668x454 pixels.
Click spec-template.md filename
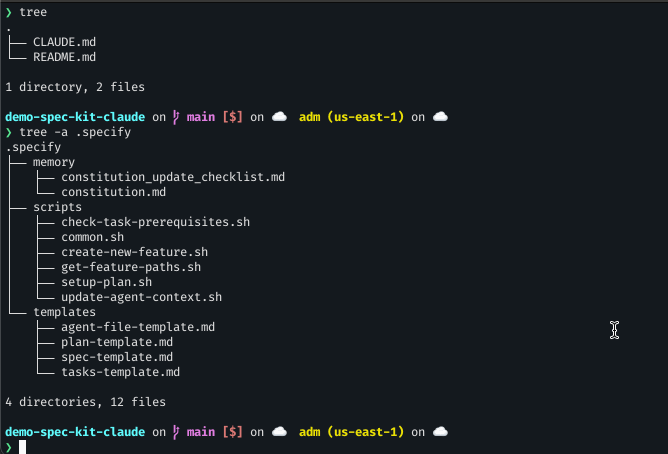click(x=117, y=357)
